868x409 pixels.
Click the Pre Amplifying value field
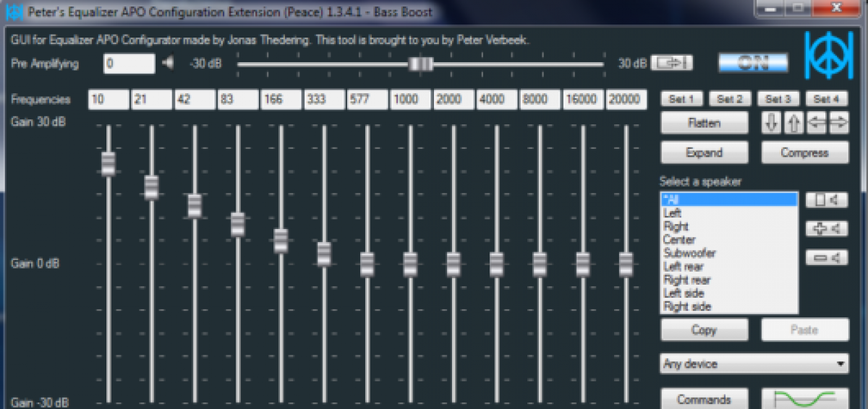[129, 64]
